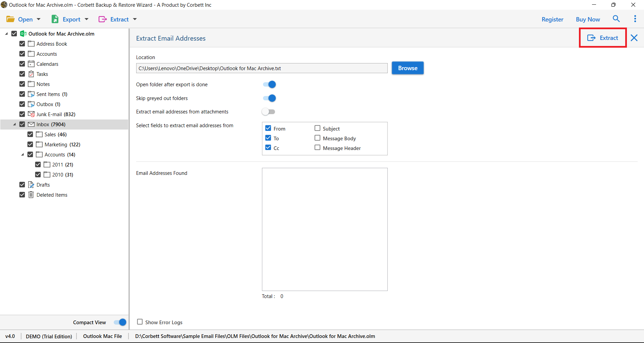This screenshot has height=343, width=644.
Task: Check the Subject field checkbox
Action: pyautogui.click(x=317, y=128)
